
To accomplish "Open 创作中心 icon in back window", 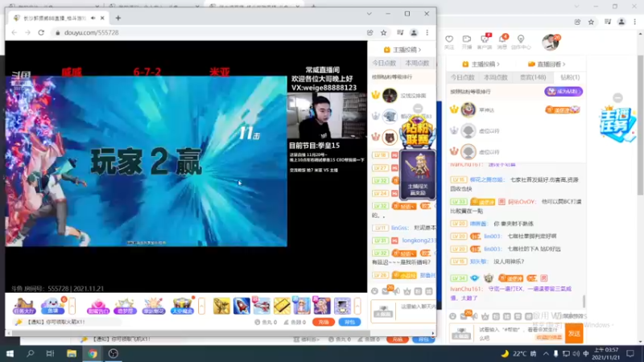I will coord(521,42).
